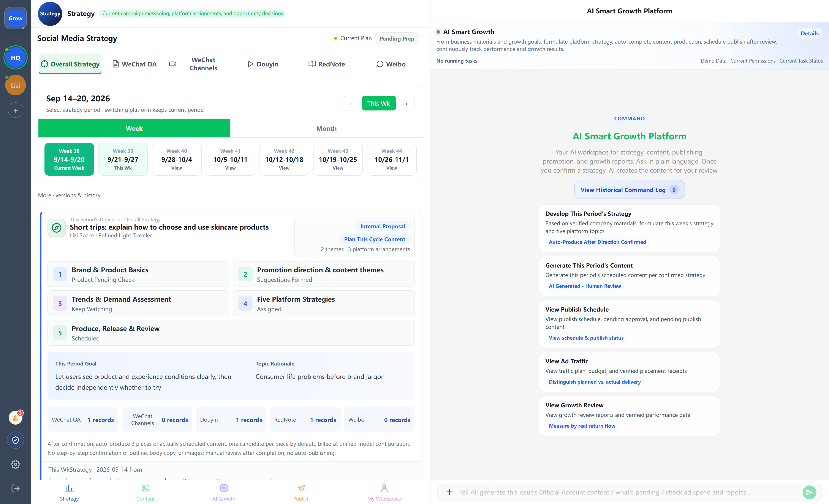Screen dimensions: 829x504
Task: Select the Douyin tab
Action: [x=263, y=64]
